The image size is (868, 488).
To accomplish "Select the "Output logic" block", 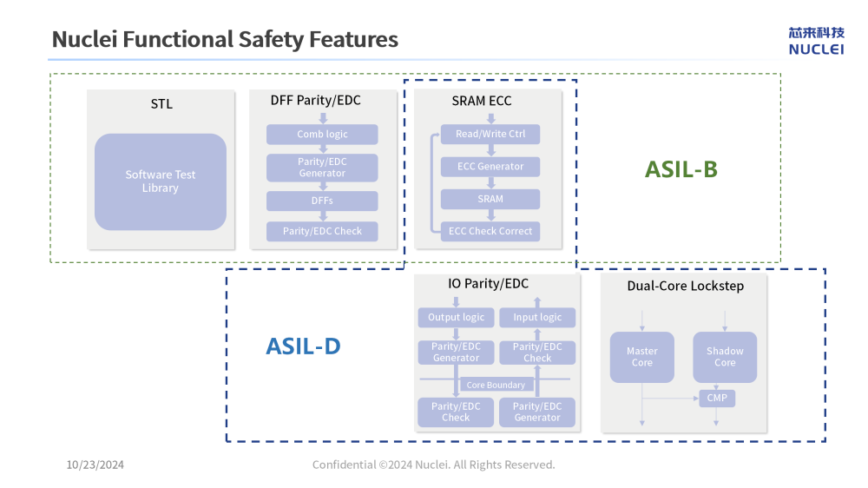I will [457, 318].
